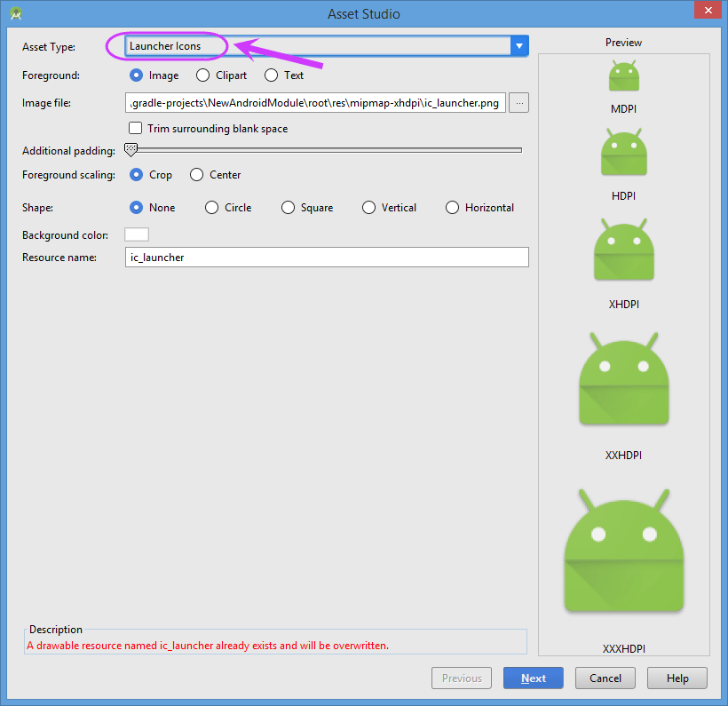
Task: Click the Image file path field
Action: (315, 103)
